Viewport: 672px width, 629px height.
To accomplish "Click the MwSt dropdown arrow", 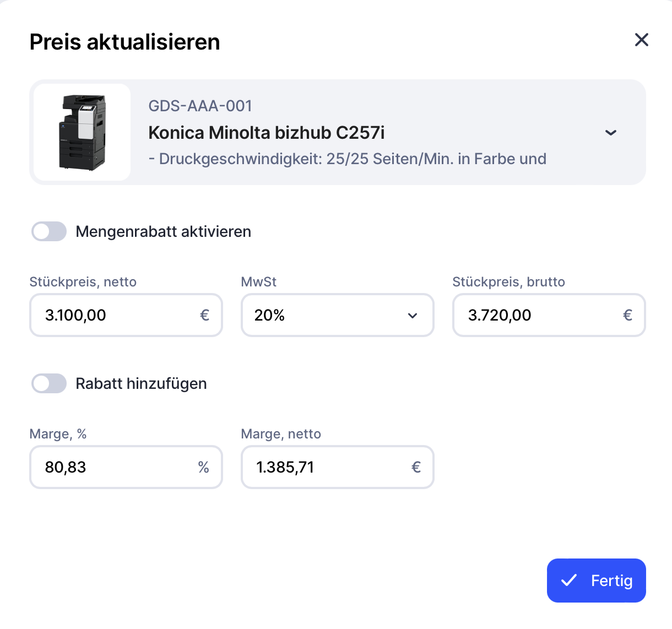I will pyautogui.click(x=413, y=316).
